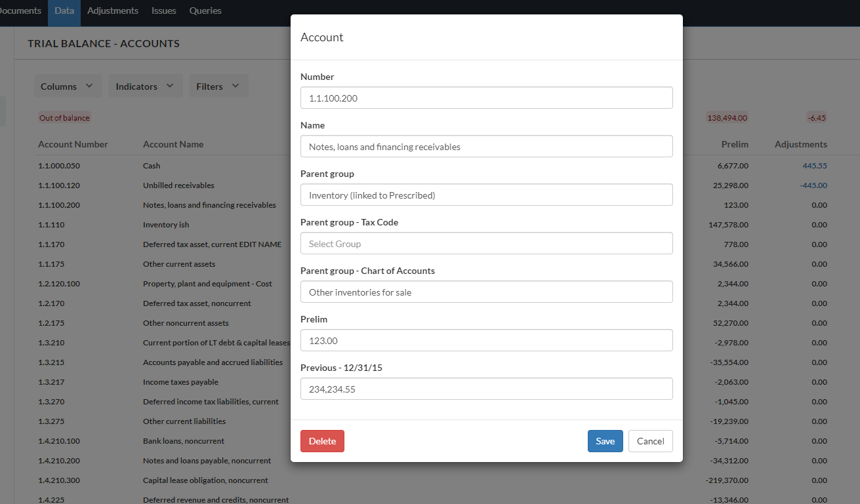860x504 pixels.
Task: Click the -6.45 adjustments total
Action: (x=817, y=118)
